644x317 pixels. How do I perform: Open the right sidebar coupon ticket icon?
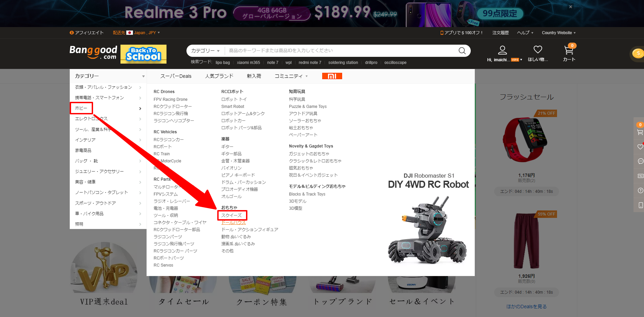640,176
